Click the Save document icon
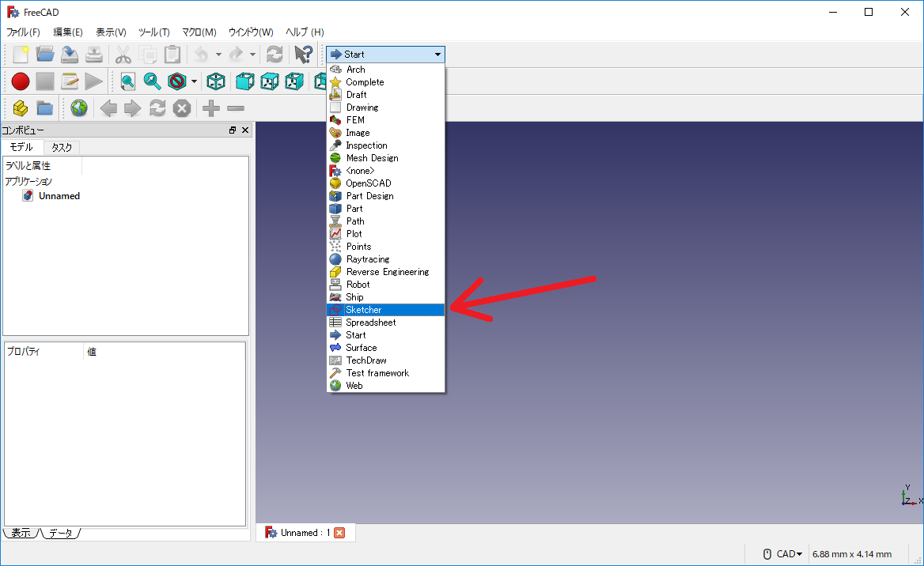This screenshot has height=566, width=924. (x=70, y=55)
